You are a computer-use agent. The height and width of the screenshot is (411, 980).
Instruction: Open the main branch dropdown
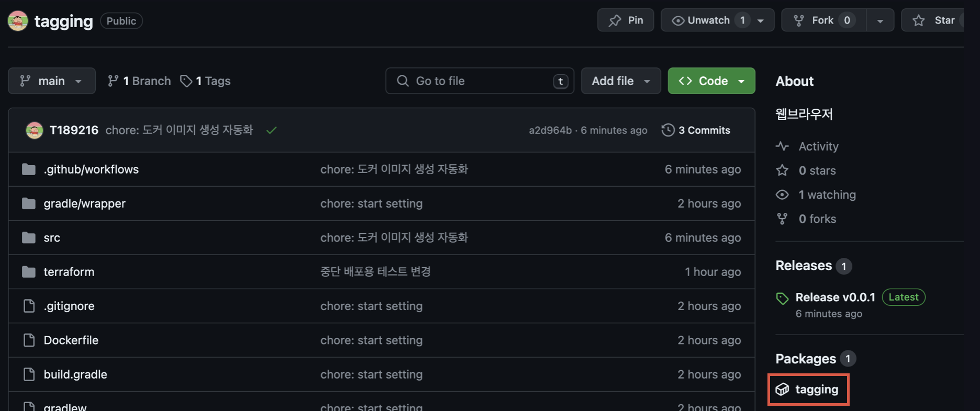pos(51,81)
